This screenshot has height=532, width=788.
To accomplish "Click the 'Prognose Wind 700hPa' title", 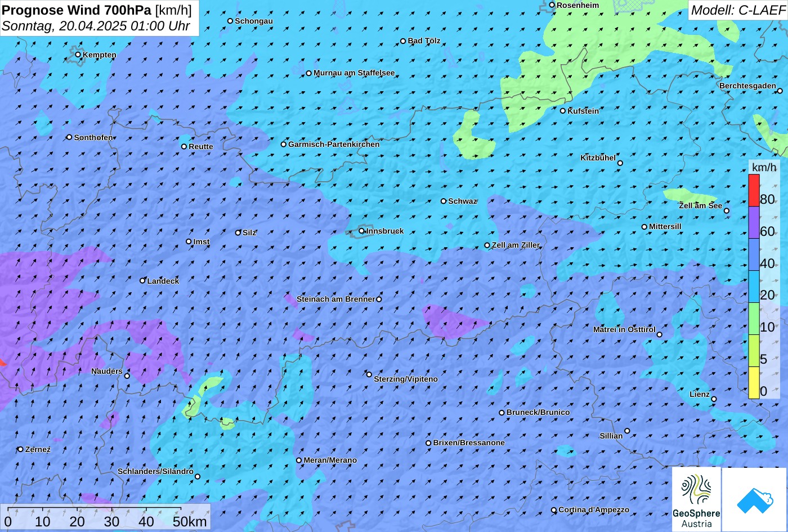I will pos(77,10).
